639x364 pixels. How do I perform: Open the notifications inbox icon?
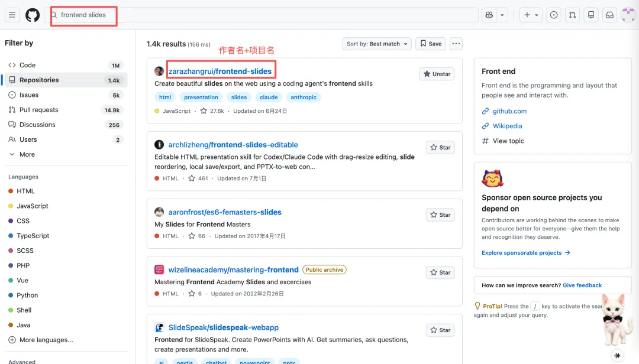click(609, 15)
